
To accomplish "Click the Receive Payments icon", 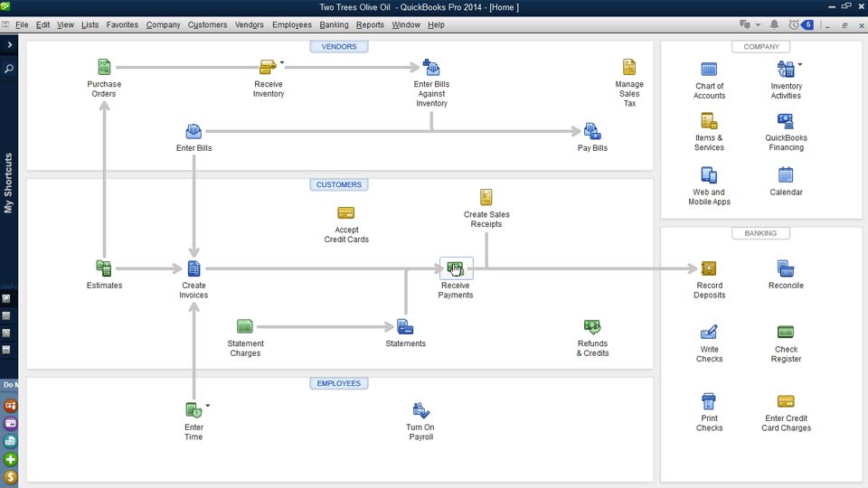I will [456, 268].
